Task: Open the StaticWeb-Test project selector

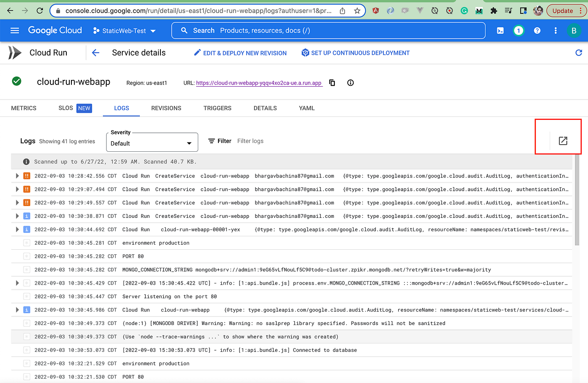Action: pos(123,30)
